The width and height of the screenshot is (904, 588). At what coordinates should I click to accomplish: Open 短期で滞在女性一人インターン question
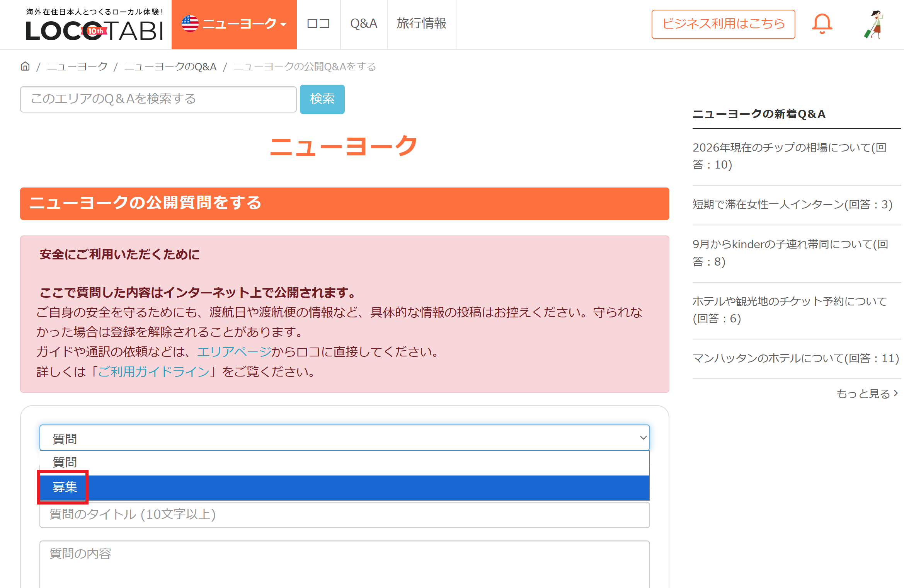click(792, 205)
